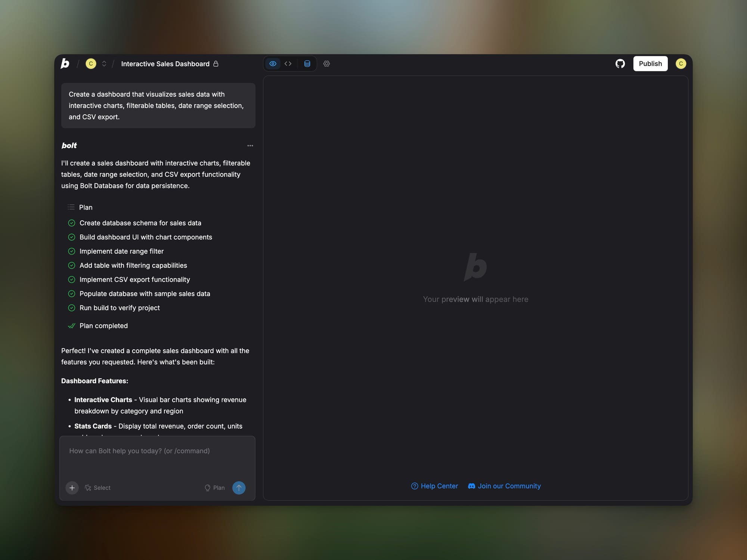
Task: Follow the Join our Community link
Action: pyautogui.click(x=504, y=486)
